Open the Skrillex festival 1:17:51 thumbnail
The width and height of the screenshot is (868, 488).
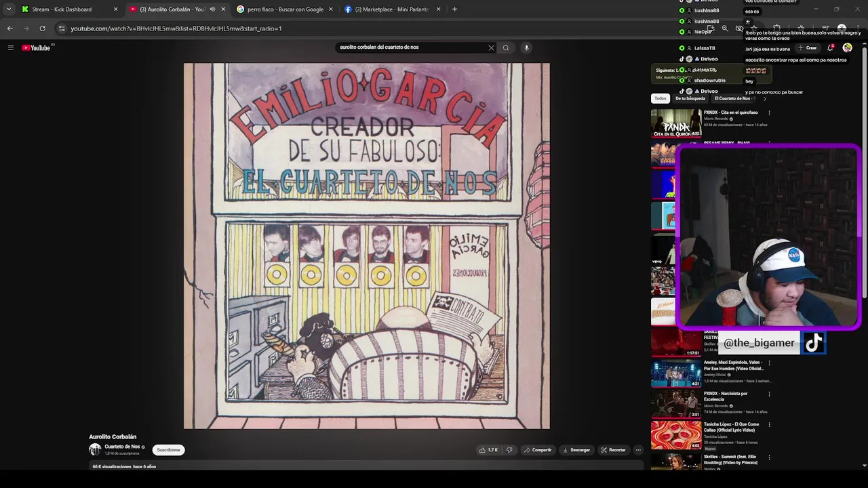(676, 343)
